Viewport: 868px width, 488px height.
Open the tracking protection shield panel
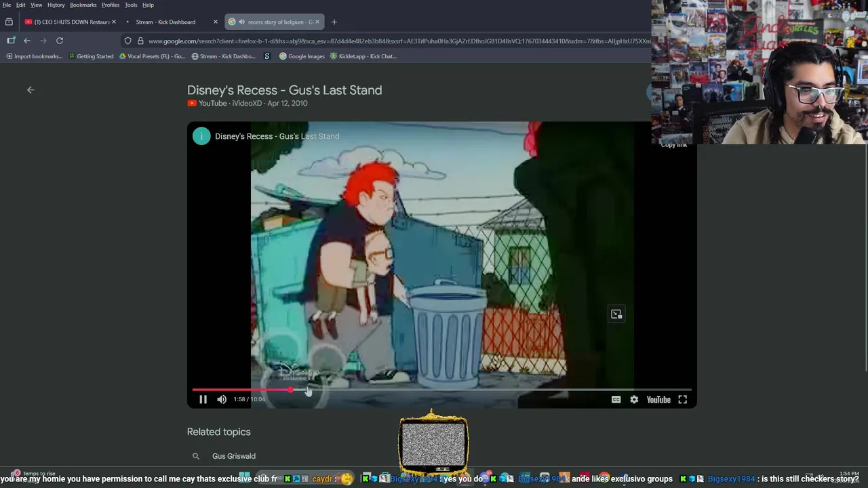pos(127,41)
